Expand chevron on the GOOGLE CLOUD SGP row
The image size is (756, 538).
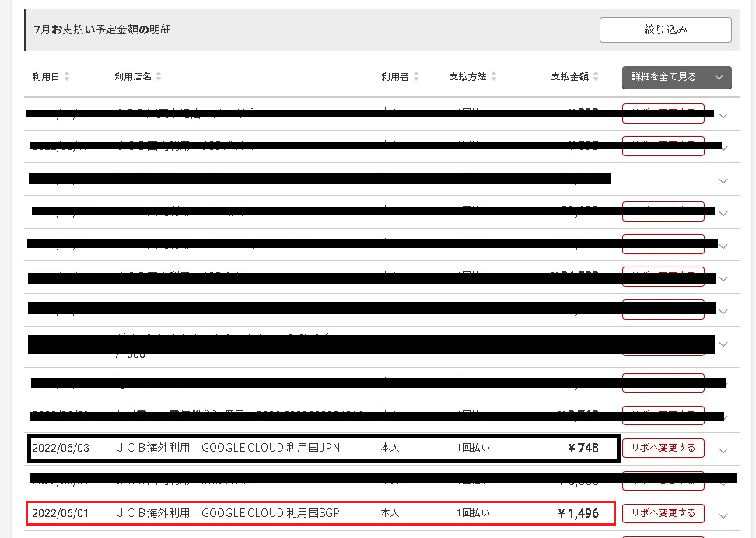click(723, 513)
